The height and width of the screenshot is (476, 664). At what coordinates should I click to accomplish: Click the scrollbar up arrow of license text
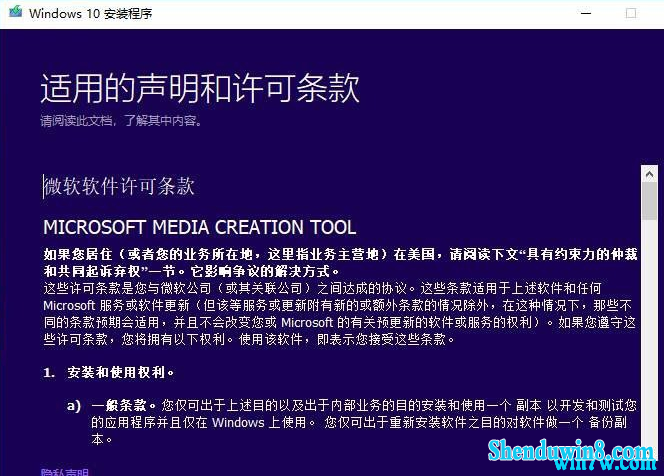click(x=649, y=174)
